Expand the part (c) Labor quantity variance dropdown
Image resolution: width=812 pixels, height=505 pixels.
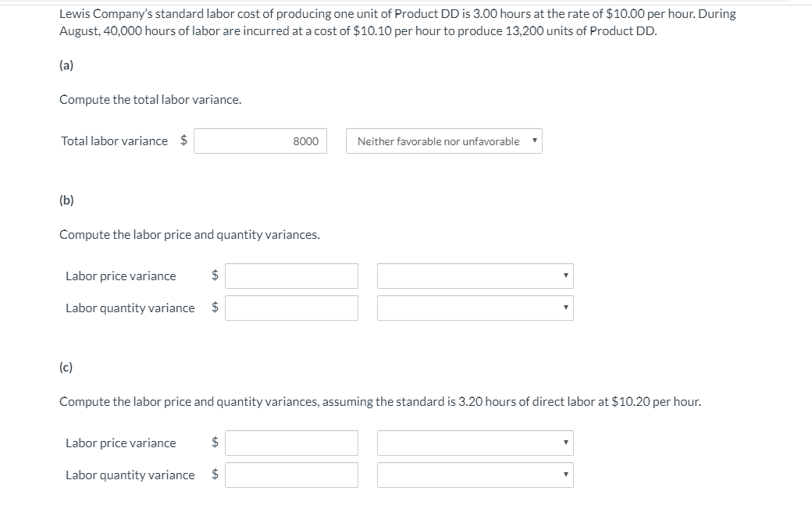(x=475, y=475)
